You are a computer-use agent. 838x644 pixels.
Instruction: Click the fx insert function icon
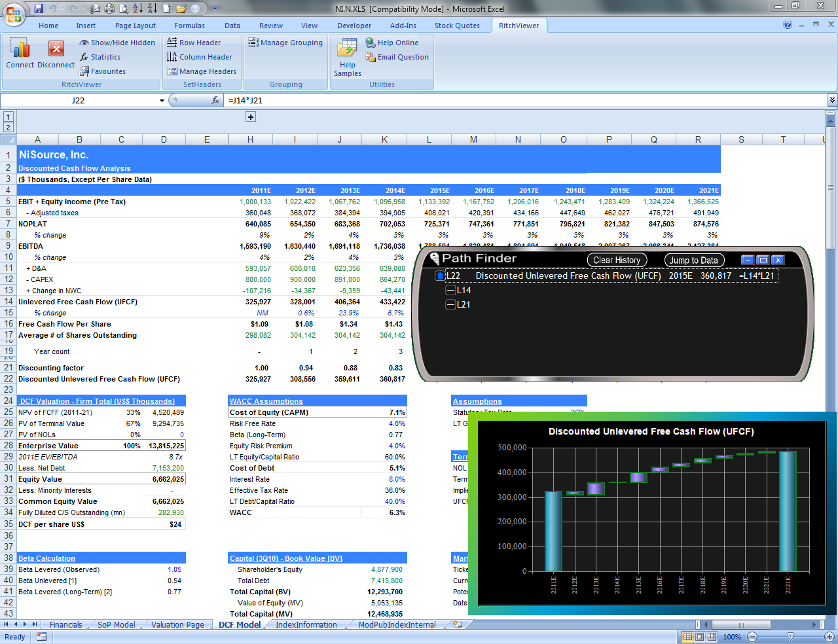pyautogui.click(x=215, y=100)
